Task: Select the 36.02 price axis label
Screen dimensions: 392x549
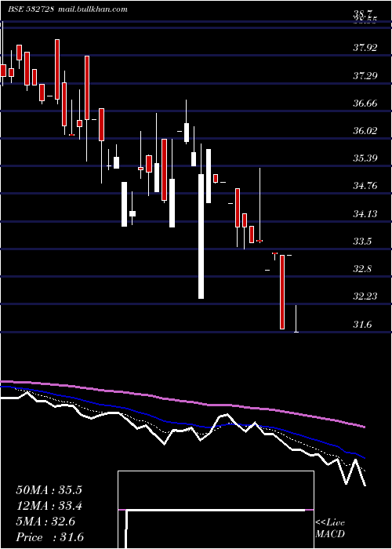Action: tap(365, 131)
